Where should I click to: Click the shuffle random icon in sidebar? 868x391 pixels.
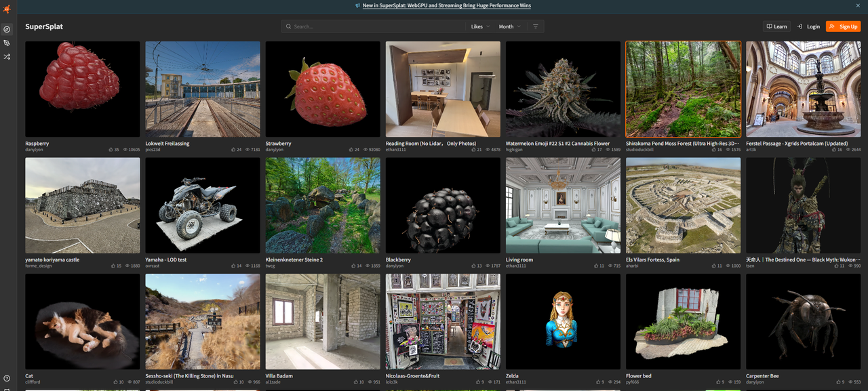7,57
